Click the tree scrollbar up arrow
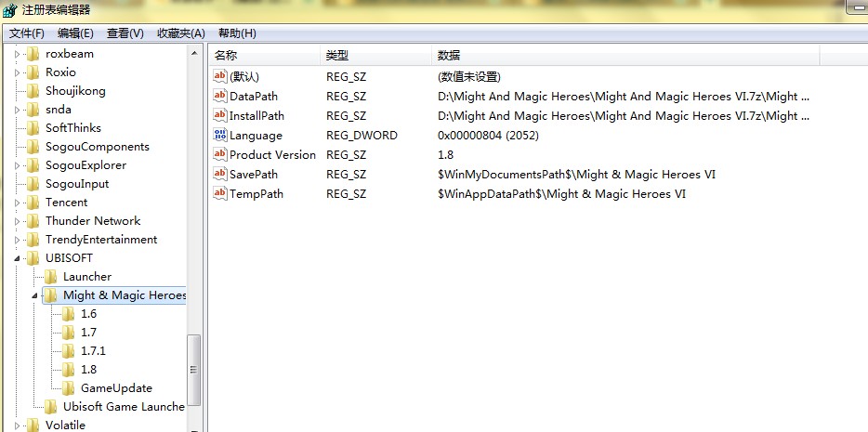The width and height of the screenshot is (868, 432). [x=194, y=53]
